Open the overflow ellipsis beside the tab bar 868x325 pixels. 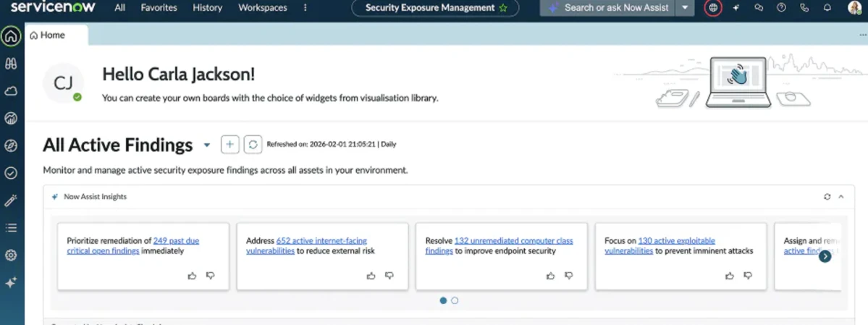(x=862, y=35)
